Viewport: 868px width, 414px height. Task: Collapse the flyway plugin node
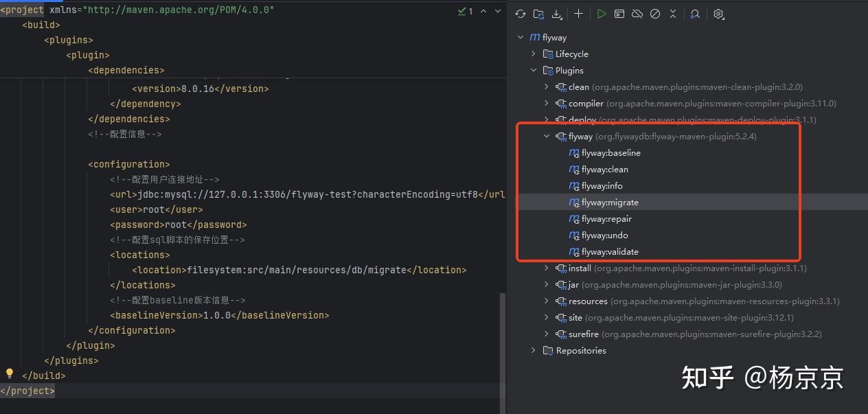coord(547,137)
